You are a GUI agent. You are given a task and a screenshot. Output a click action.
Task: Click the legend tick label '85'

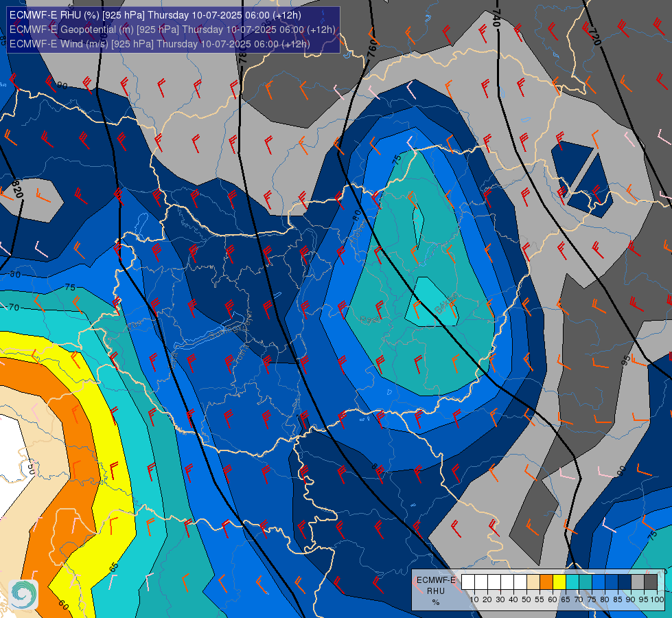click(618, 599)
